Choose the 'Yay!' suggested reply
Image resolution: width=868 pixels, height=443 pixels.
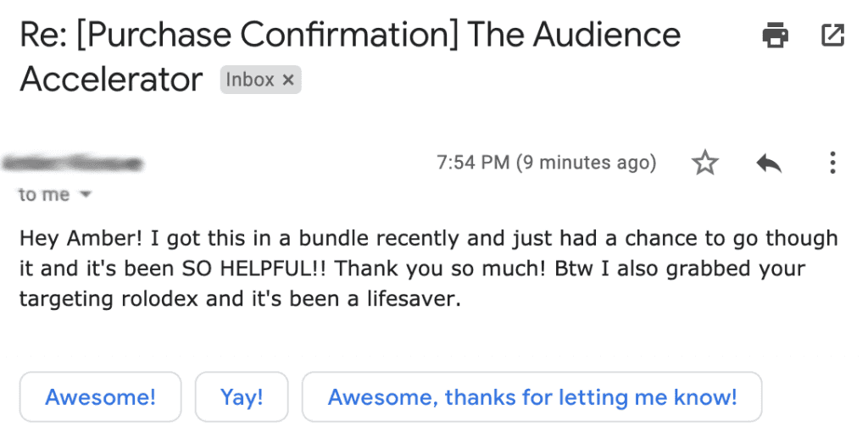(x=242, y=397)
